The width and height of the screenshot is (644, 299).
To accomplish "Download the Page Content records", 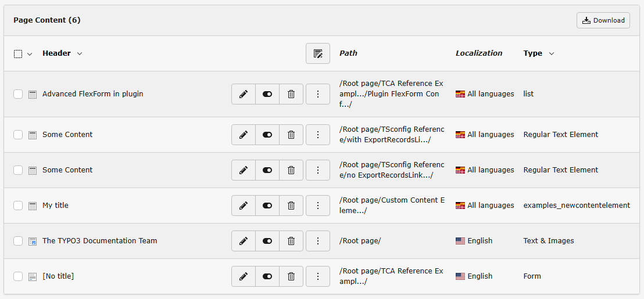I will click(603, 20).
